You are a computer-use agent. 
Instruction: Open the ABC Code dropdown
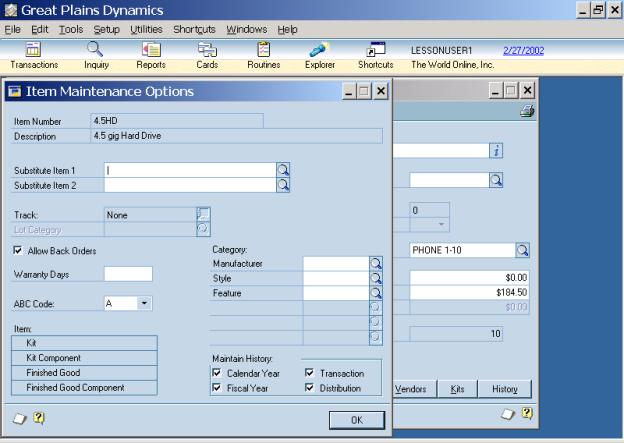point(144,303)
